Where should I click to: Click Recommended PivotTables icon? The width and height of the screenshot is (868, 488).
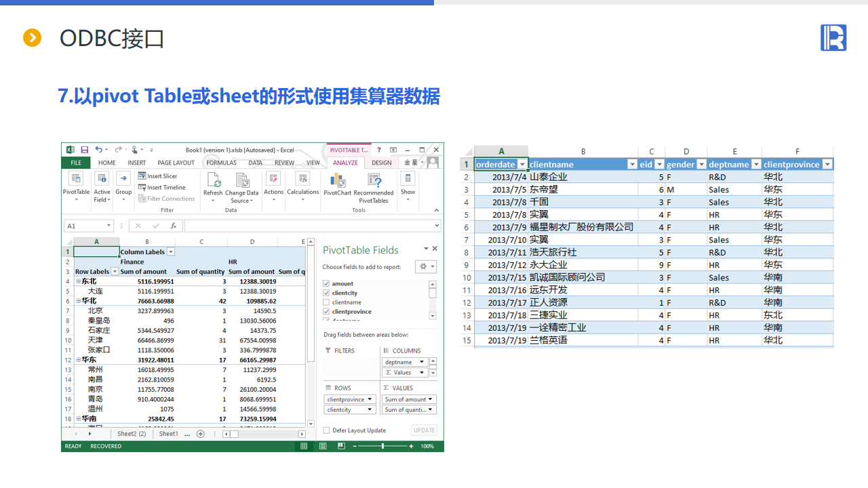click(374, 181)
